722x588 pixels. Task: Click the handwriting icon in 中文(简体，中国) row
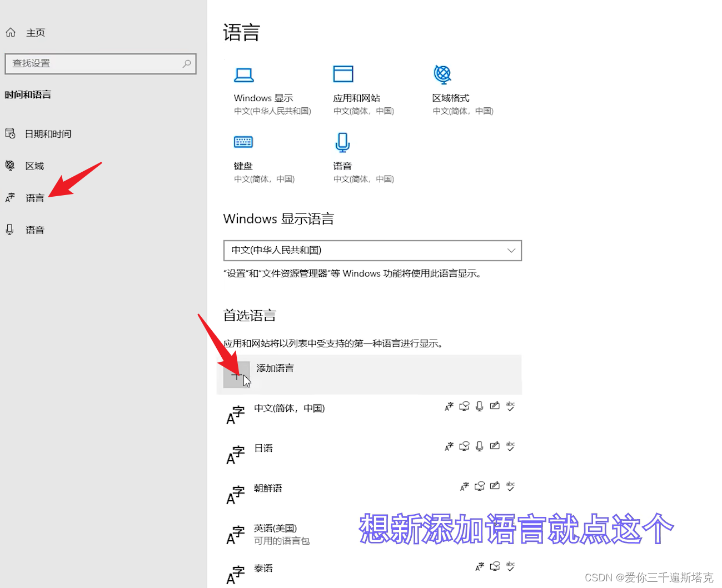point(495,406)
